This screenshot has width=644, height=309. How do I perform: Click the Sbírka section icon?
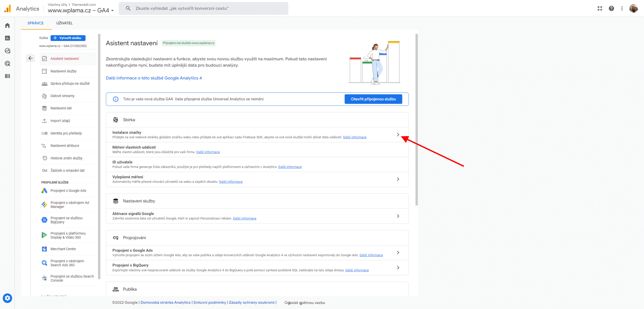coord(116,120)
